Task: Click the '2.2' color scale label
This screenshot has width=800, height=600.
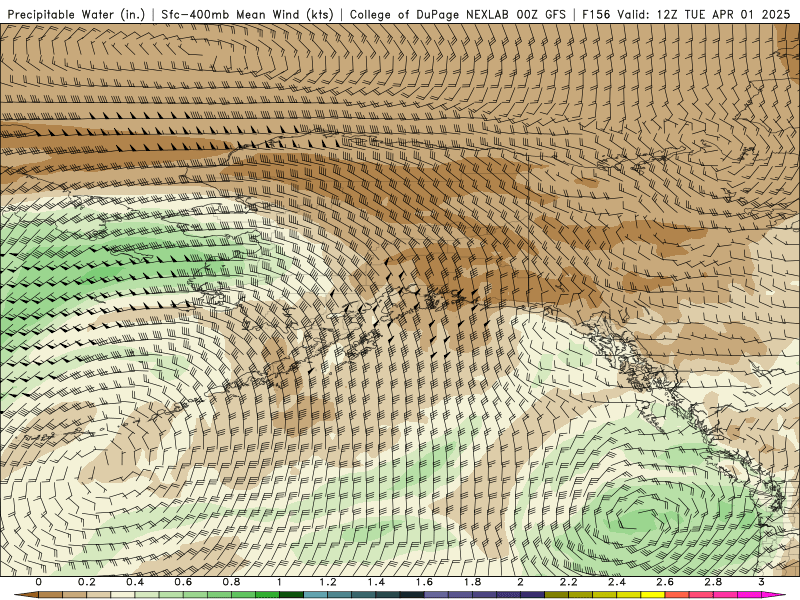Action: tap(569, 582)
